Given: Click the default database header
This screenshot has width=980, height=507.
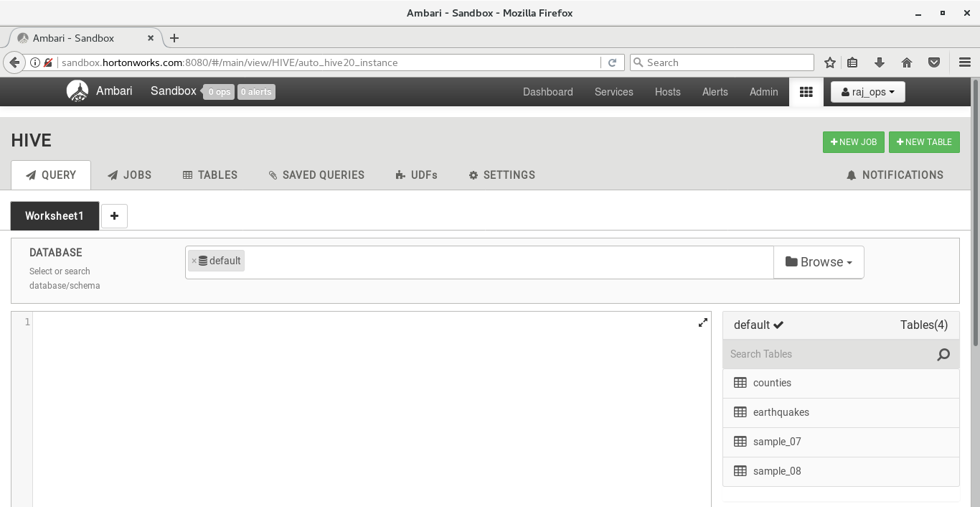Looking at the screenshot, I should click(x=758, y=325).
